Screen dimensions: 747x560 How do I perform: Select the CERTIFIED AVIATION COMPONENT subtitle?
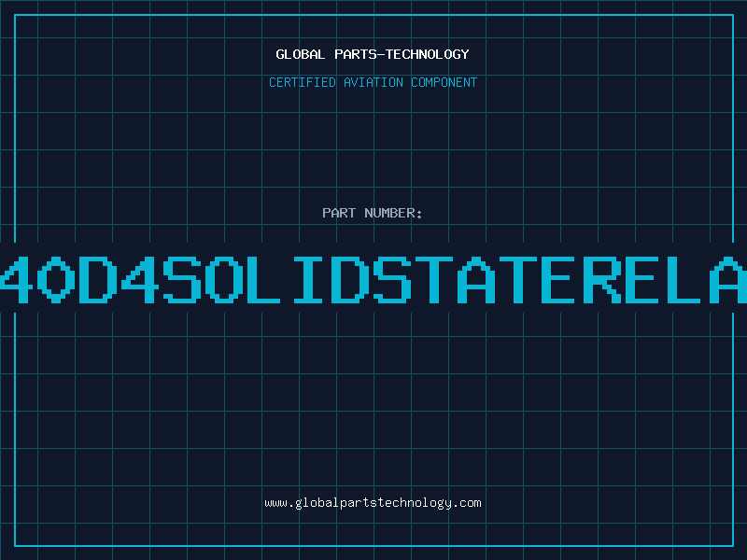click(x=373, y=82)
